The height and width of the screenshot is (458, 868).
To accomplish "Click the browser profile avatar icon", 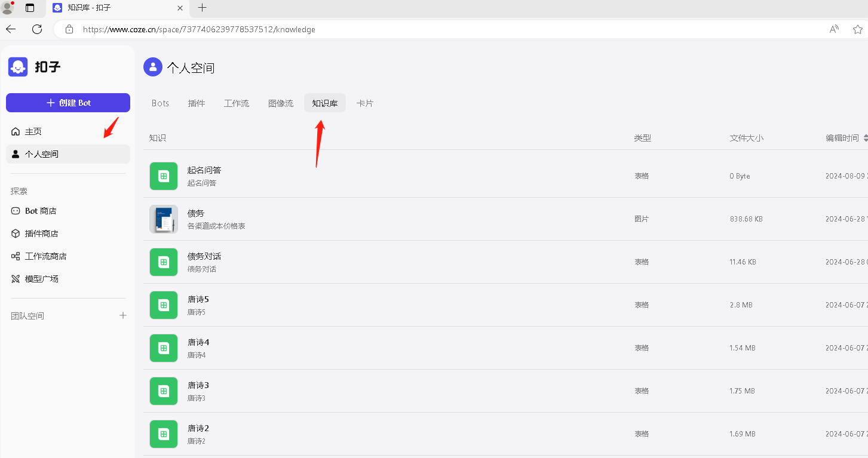I will 7,8.
